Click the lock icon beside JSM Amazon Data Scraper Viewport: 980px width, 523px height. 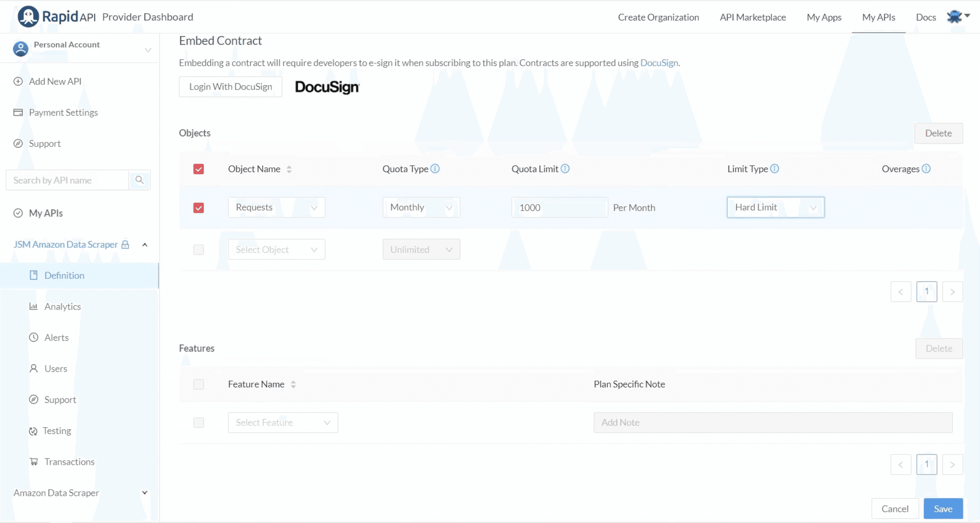pyautogui.click(x=125, y=244)
